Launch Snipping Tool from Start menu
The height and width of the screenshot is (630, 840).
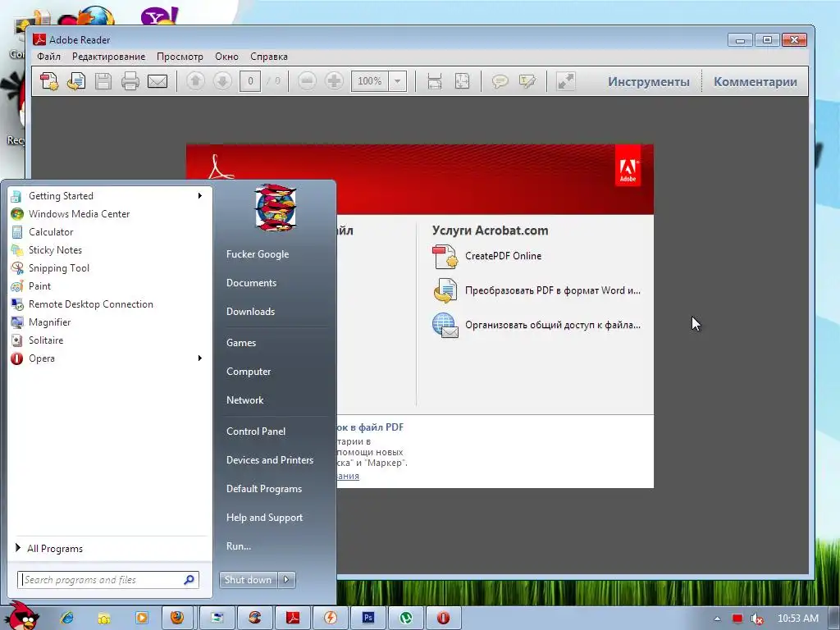110,268
